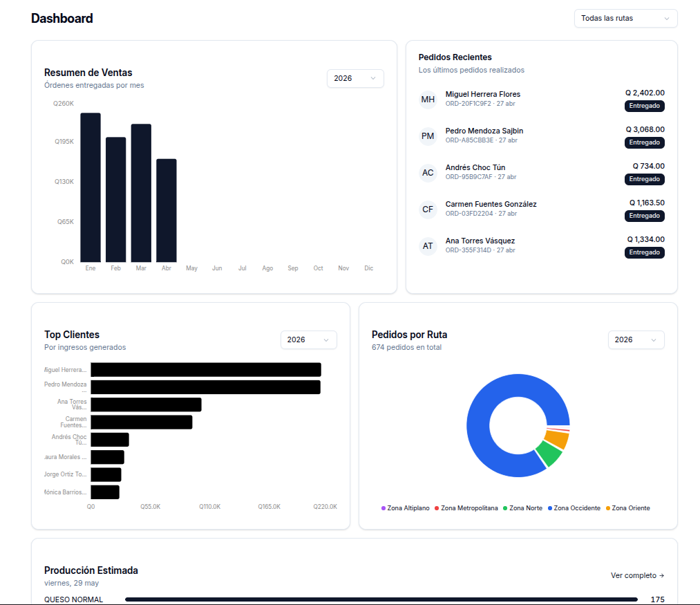700x605 pixels.
Task: Open the Top Clientes year dropdown
Action: (x=308, y=339)
